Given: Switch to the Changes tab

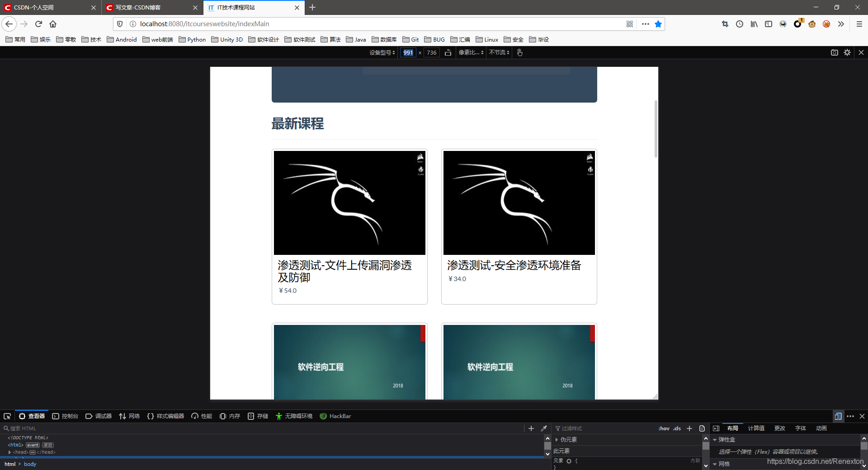Looking at the screenshot, I should [780, 428].
